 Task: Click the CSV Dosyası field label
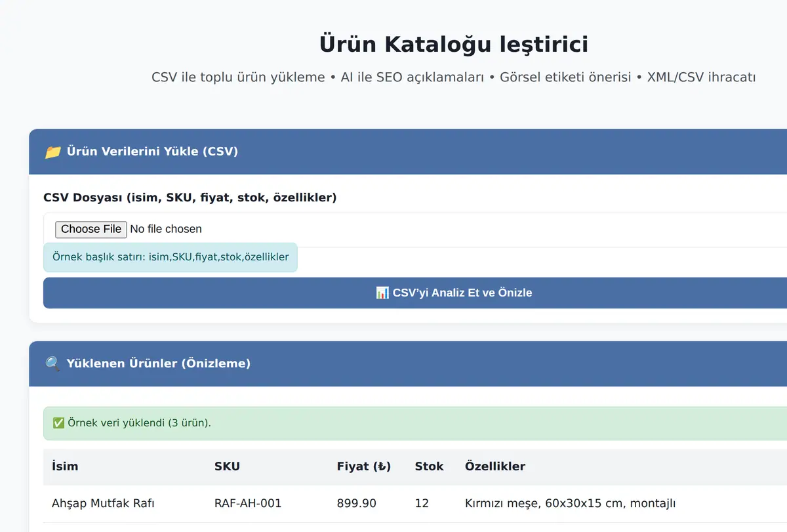(x=190, y=197)
